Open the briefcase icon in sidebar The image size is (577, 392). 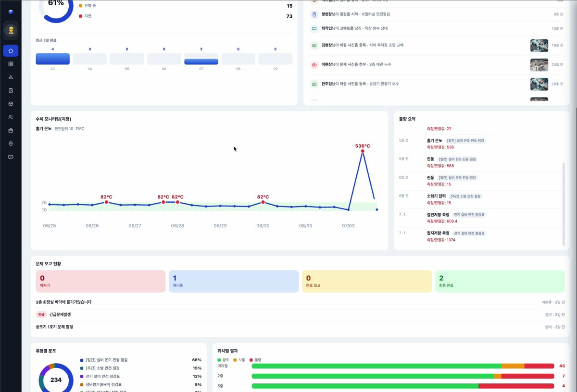(x=11, y=130)
